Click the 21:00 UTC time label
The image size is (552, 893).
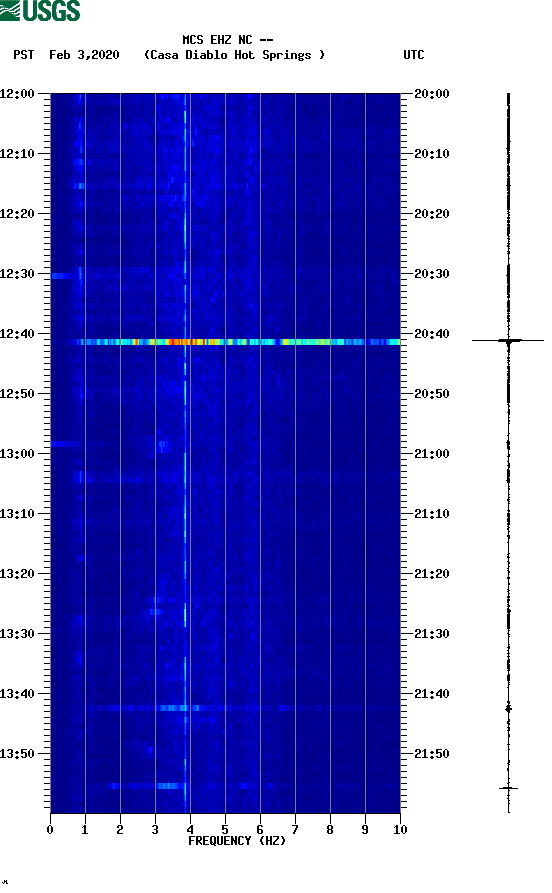(x=431, y=454)
